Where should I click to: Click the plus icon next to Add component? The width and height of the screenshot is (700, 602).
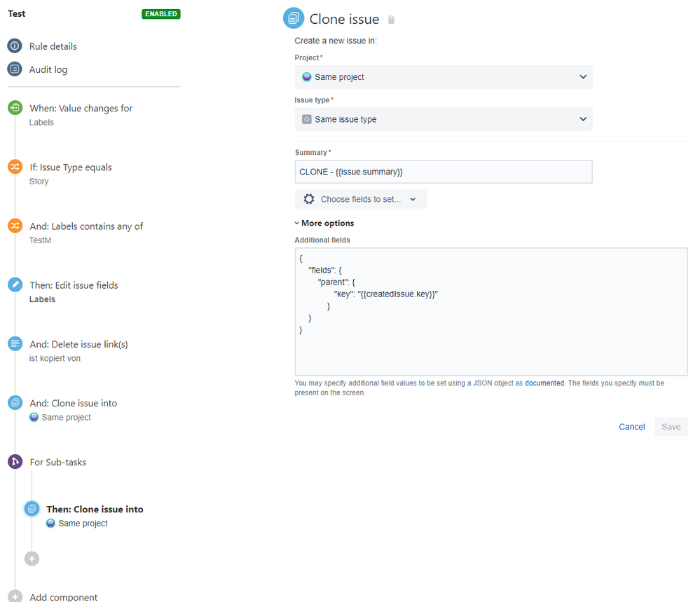(x=15, y=596)
